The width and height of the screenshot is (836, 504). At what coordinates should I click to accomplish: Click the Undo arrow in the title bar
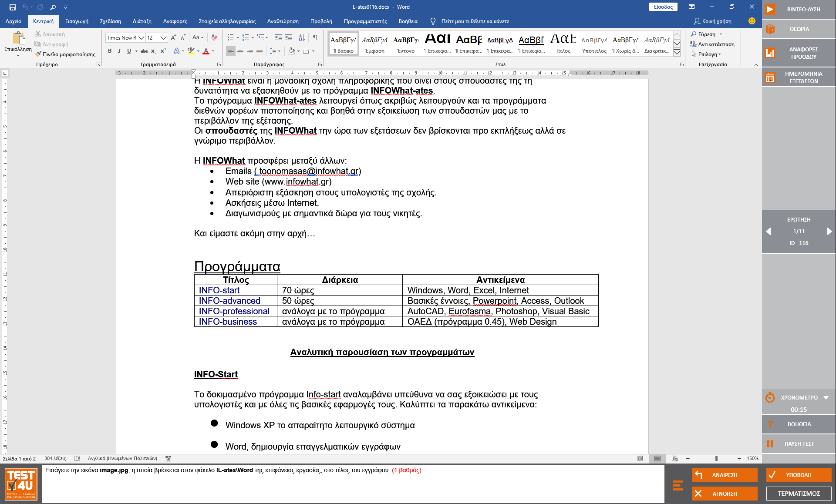(x=25, y=7)
